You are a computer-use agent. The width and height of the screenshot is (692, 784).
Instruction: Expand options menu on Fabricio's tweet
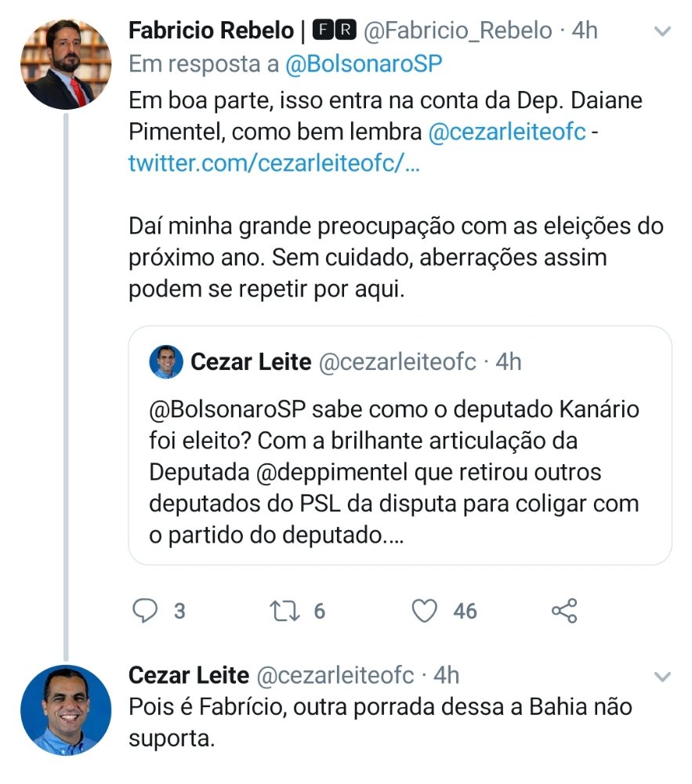[x=662, y=31]
